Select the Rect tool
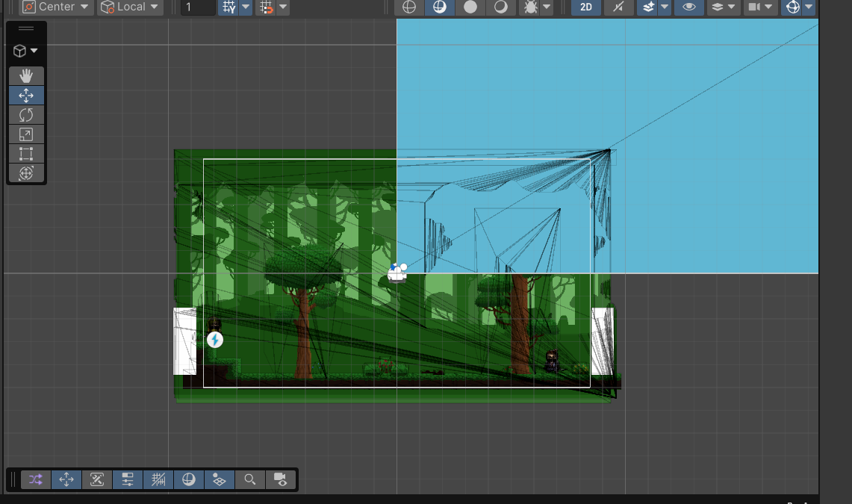The width and height of the screenshot is (852, 504). click(26, 154)
